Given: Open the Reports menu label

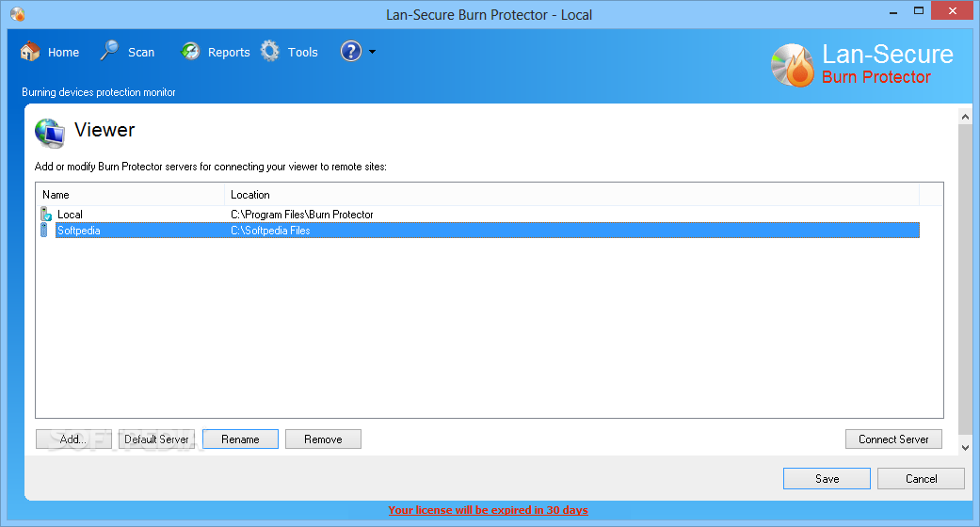Looking at the screenshot, I should [x=229, y=53].
